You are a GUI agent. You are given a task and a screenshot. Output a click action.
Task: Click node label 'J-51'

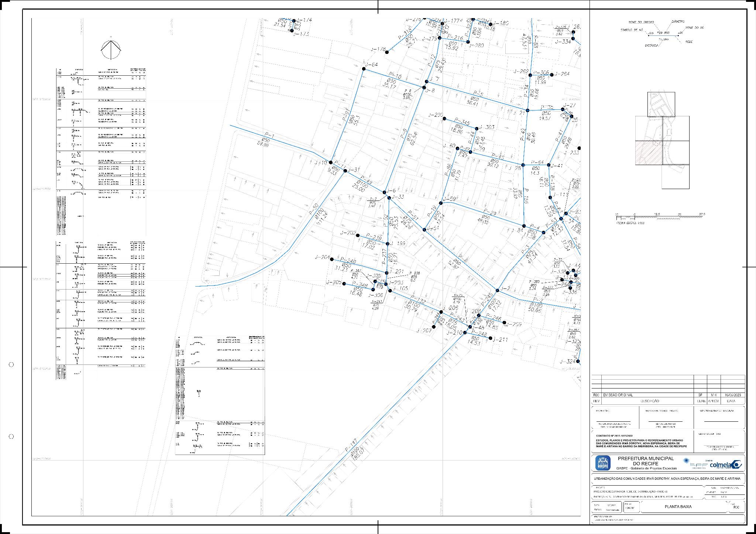[x=433, y=228]
